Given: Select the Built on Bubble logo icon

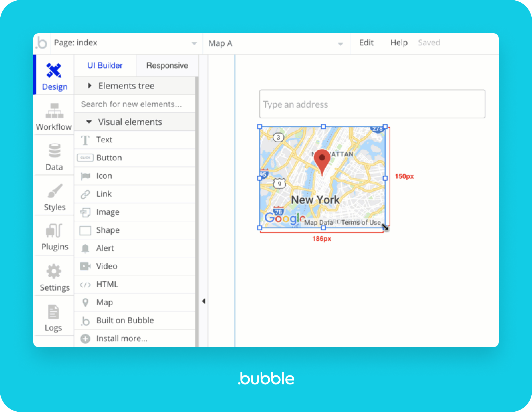Looking at the screenshot, I should pos(85,321).
